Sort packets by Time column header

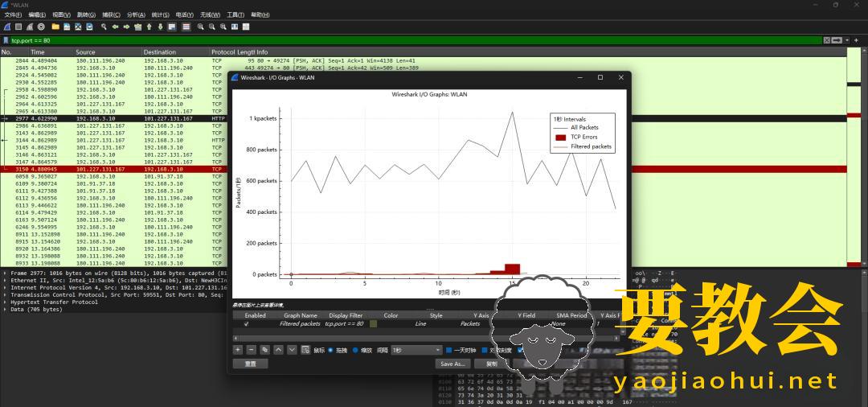click(x=51, y=52)
